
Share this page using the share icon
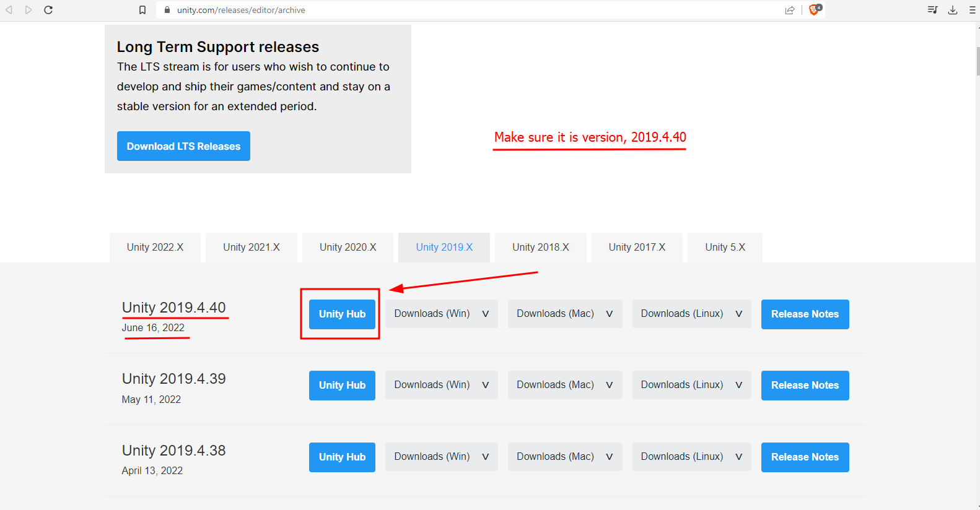790,10
